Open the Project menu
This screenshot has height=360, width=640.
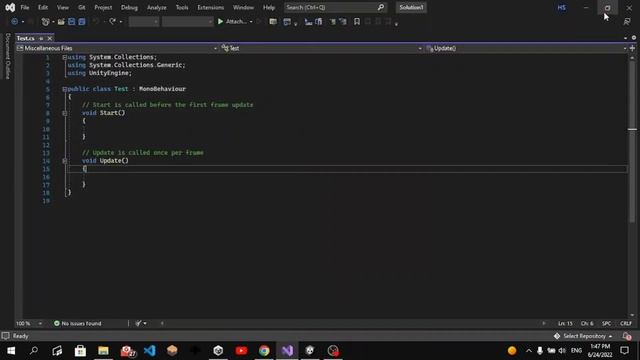tap(103, 7)
